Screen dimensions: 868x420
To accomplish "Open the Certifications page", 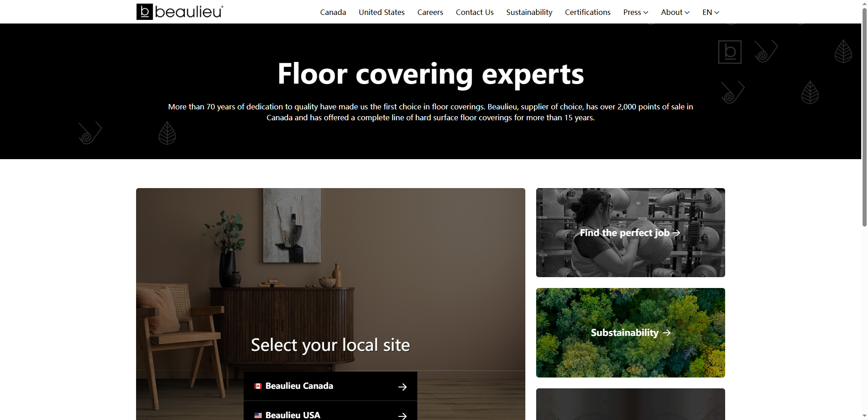I will (x=588, y=12).
